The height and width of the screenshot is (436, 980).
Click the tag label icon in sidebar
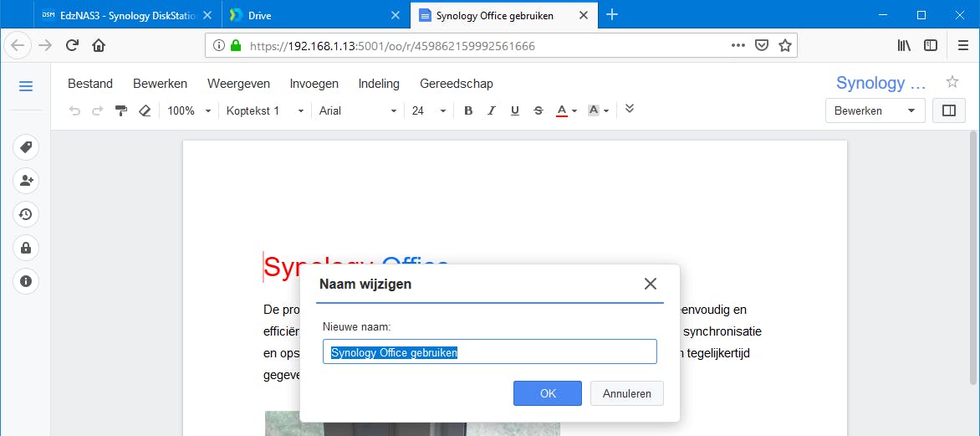point(26,147)
